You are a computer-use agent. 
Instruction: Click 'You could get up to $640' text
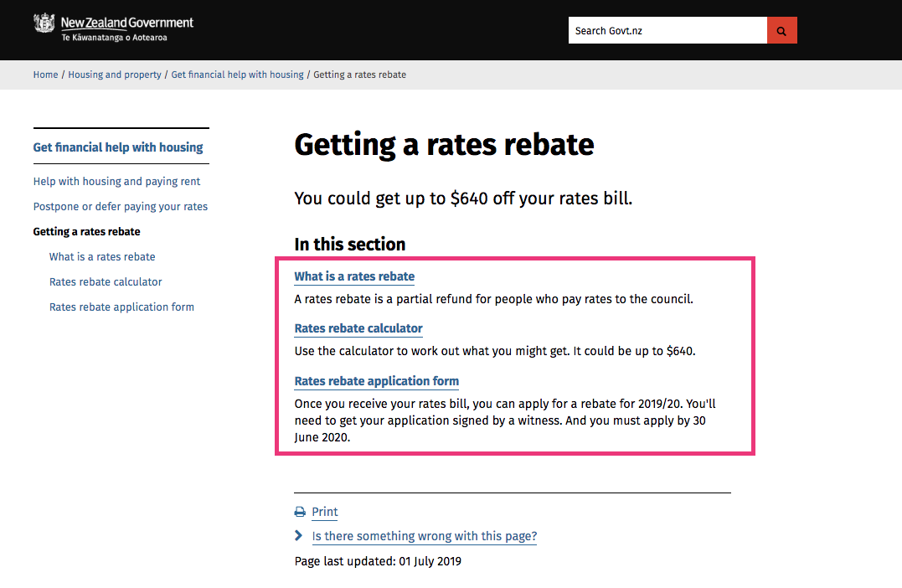[x=463, y=199]
